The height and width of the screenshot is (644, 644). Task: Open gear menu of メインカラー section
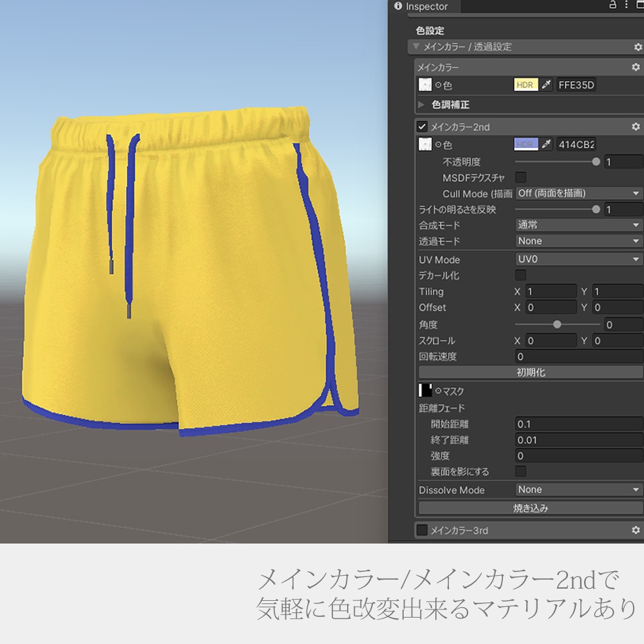tap(636, 67)
